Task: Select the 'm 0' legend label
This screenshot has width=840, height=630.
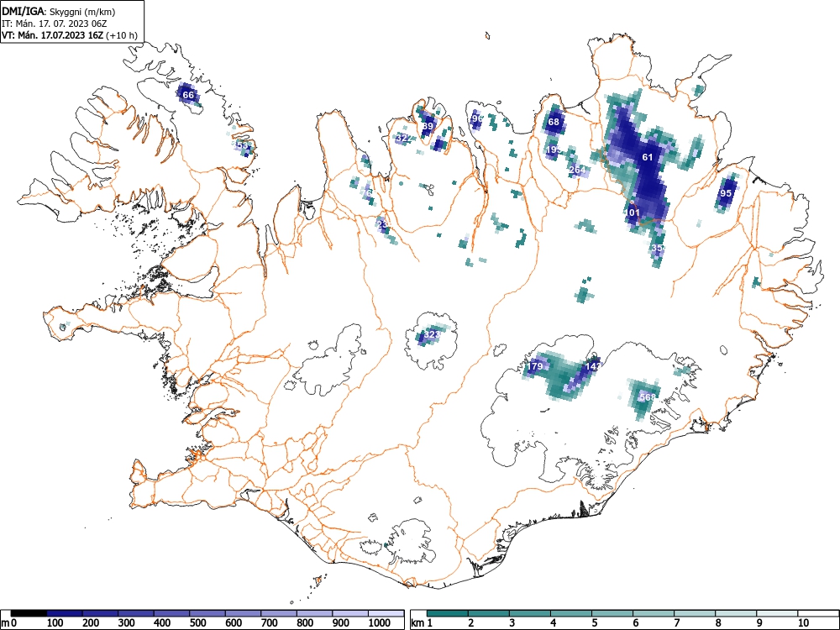Action: tap(8, 623)
